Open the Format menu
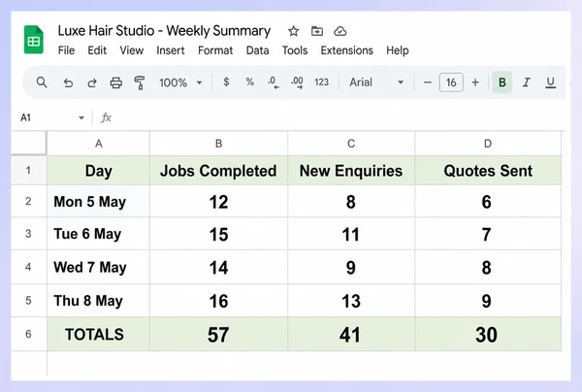 click(215, 50)
